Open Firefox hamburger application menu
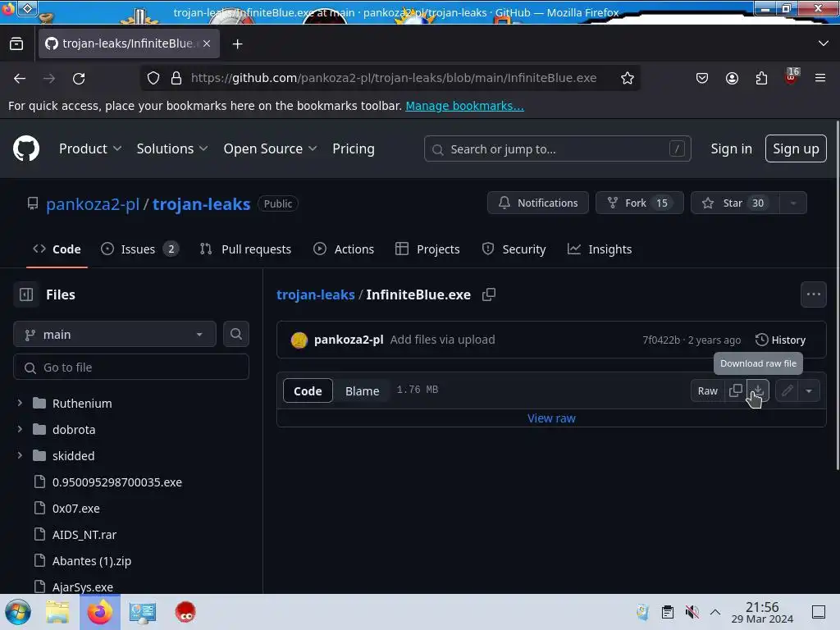Screen dimensions: 840x630 point(820,78)
